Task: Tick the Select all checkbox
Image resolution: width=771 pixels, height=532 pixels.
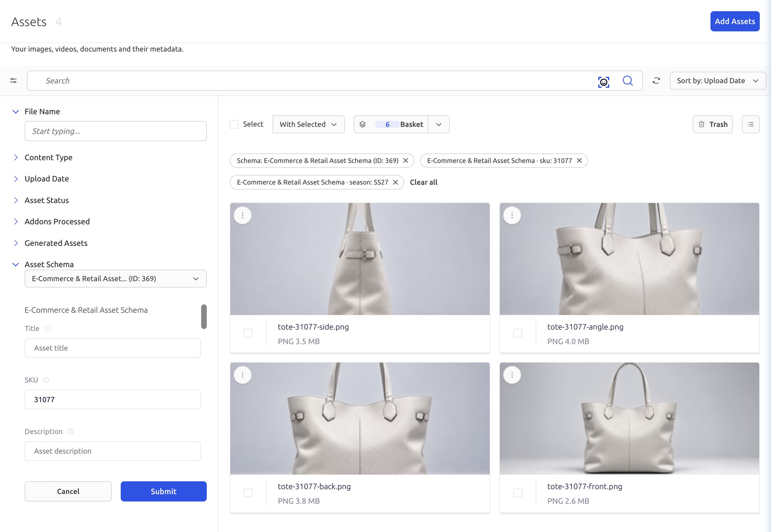Action: coord(234,124)
